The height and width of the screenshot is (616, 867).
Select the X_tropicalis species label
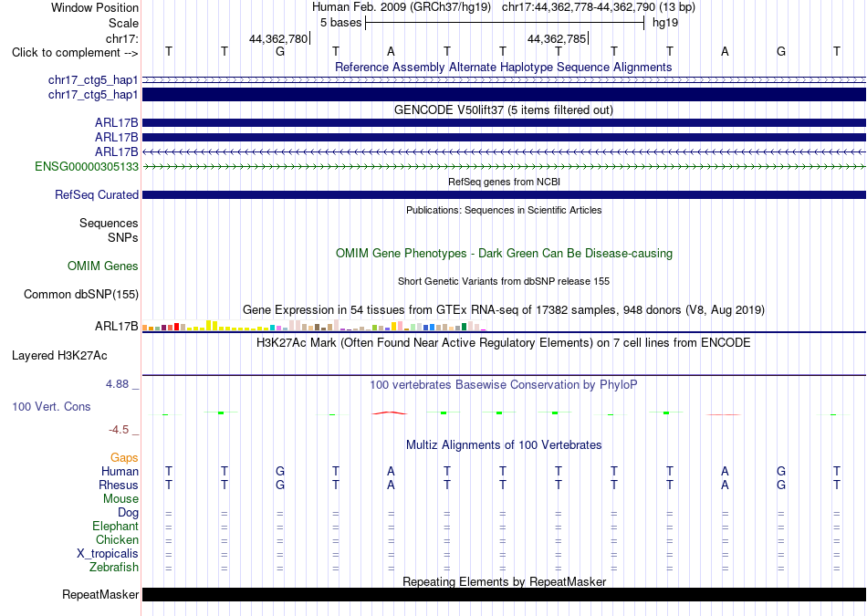click(x=108, y=554)
